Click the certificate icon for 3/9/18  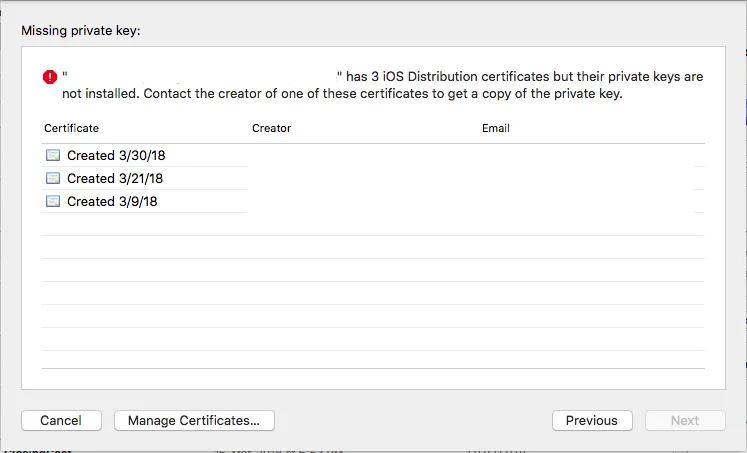point(53,201)
